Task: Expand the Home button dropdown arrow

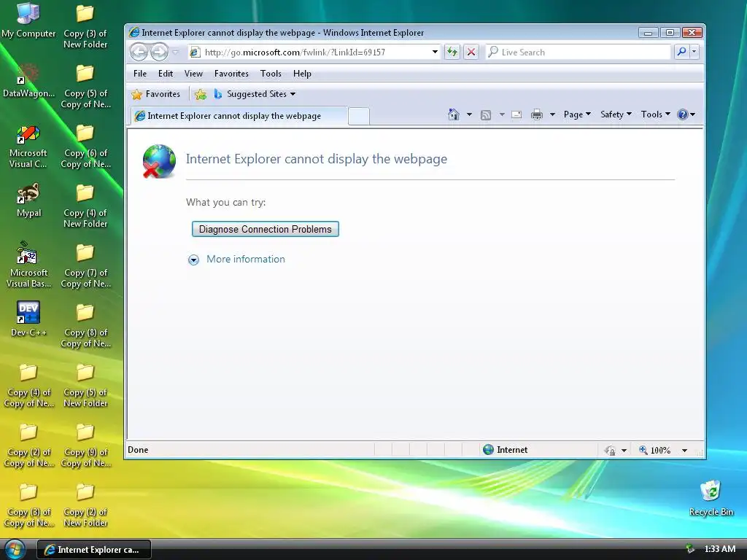Action: point(469,114)
